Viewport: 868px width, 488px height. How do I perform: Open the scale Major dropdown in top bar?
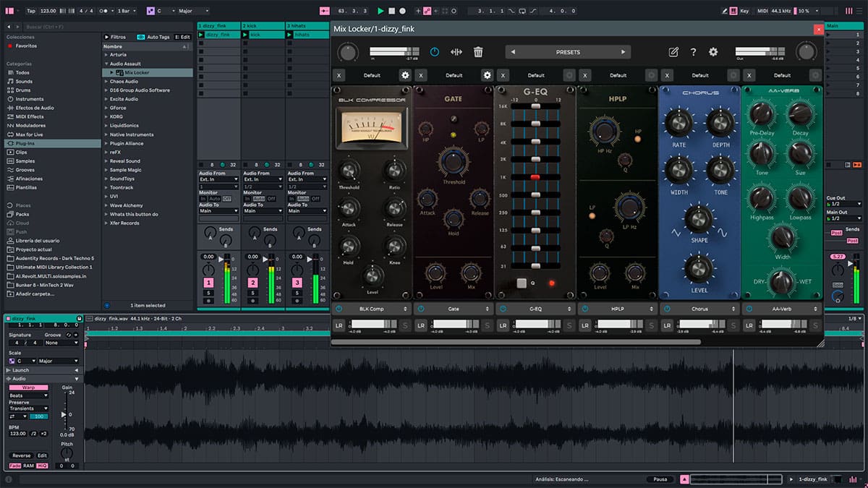pos(192,11)
